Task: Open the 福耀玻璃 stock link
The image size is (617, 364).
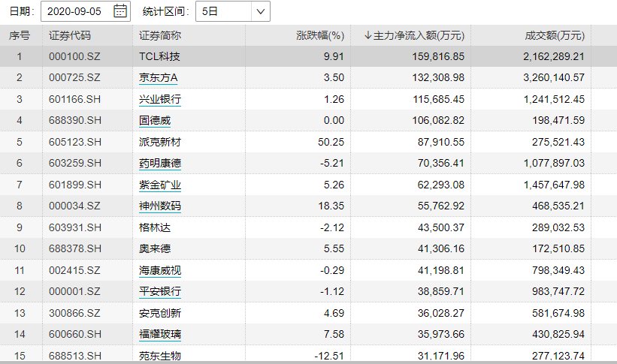Action: point(160,334)
